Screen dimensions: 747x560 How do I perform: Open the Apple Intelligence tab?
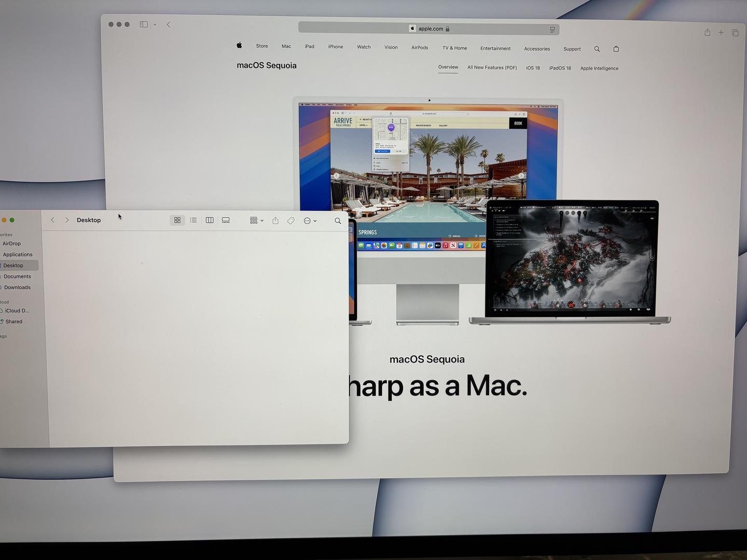(599, 68)
